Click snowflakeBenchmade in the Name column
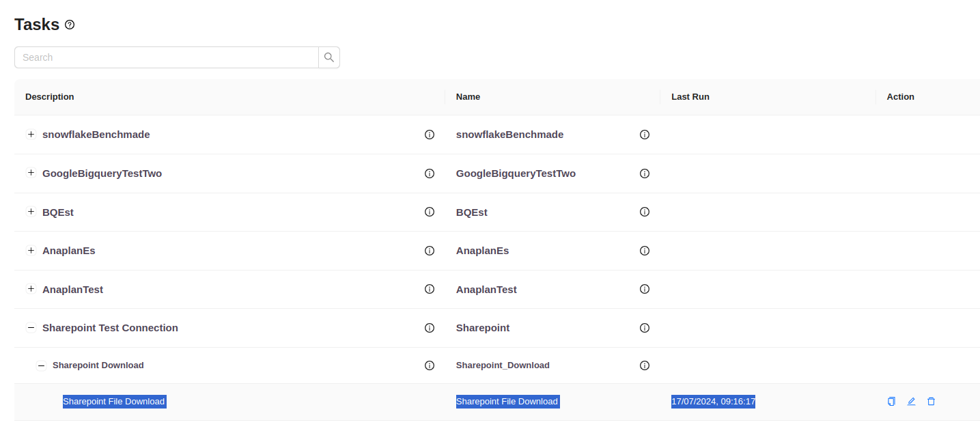 [x=510, y=135]
